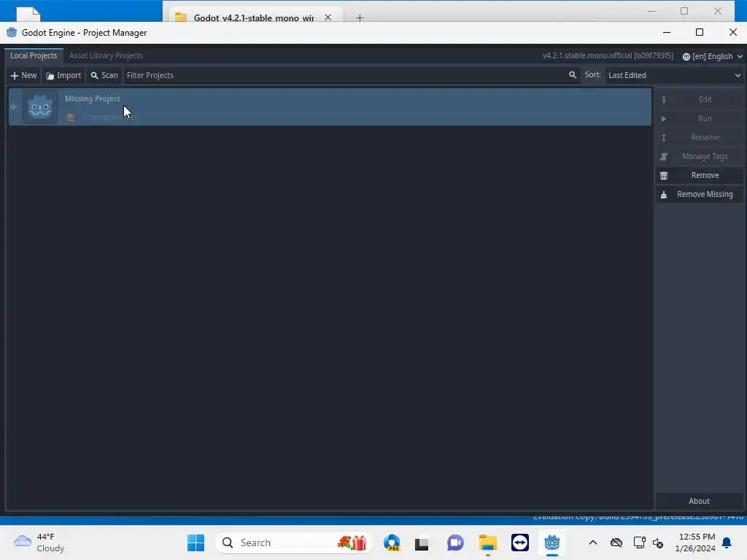Click the OneDrive cloud tray icon

click(616, 542)
